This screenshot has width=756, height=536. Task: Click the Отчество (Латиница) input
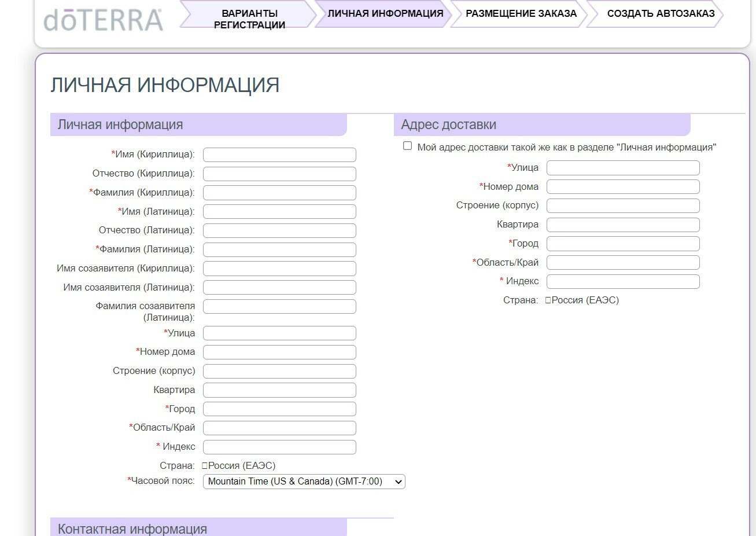(x=279, y=230)
